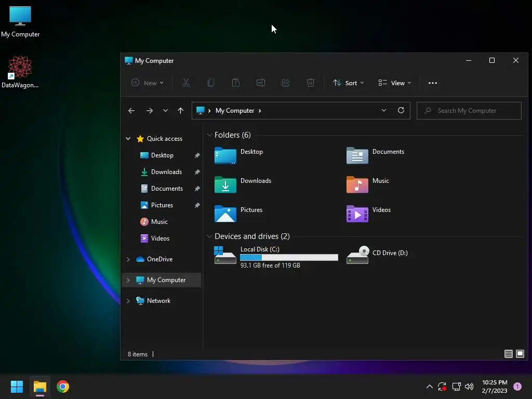This screenshot has height=399, width=532.
Task: Select Desktop in Quick access sidebar
Action: 162,155
